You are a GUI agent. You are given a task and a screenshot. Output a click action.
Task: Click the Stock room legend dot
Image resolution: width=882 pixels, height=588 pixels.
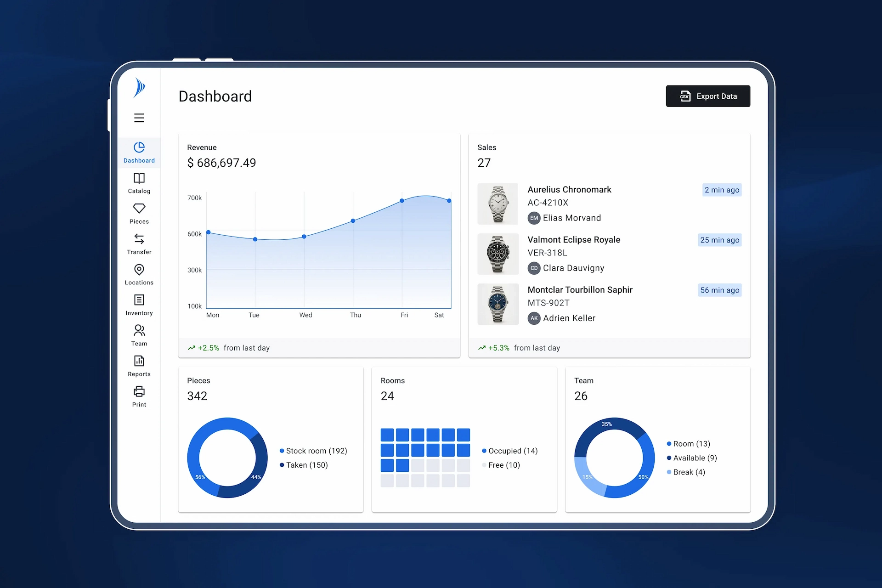coord(282,451)
